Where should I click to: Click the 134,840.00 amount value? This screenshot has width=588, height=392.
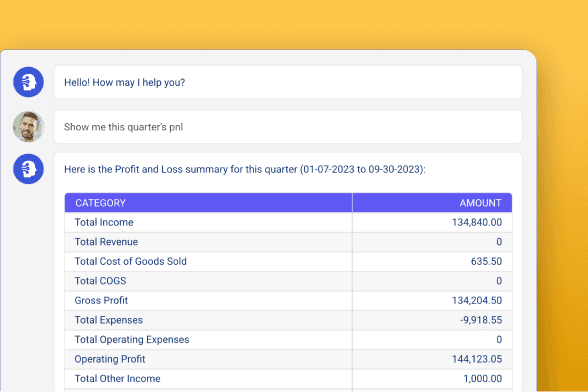(477, 222)
